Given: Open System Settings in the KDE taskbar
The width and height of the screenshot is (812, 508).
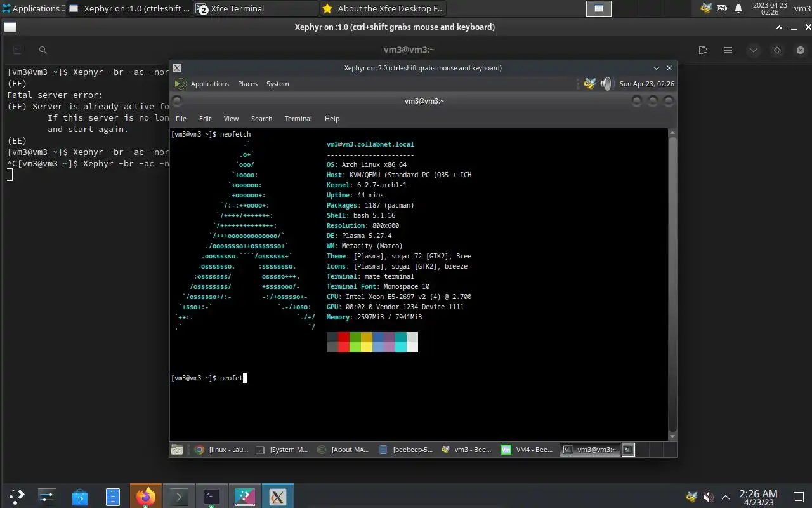Looking at the screenshot, I should 47,496.
